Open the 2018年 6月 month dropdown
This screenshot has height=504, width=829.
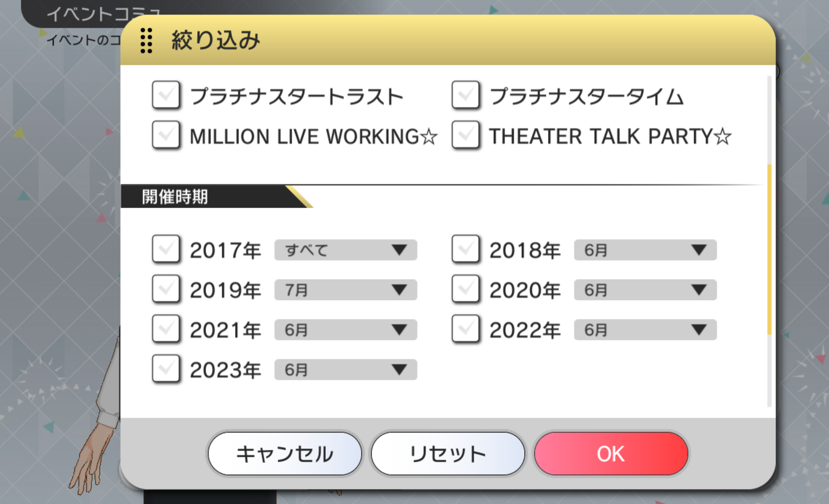tap(645, 250)
